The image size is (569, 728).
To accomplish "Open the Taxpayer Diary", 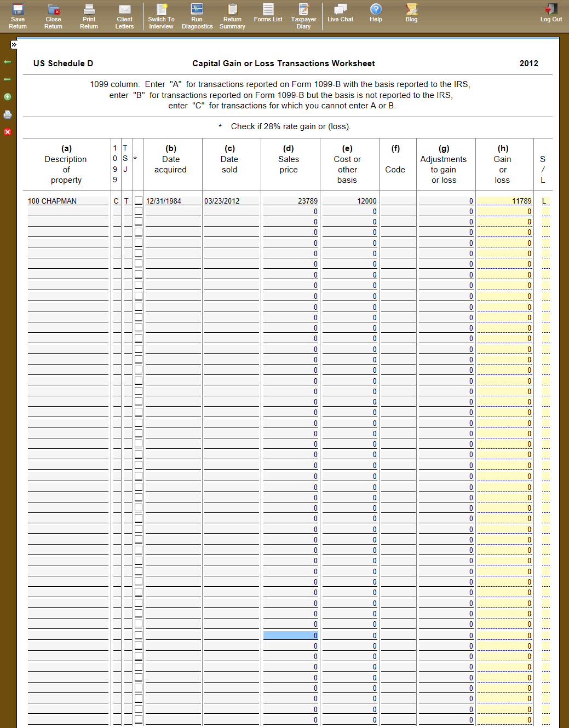I will 303,16.
